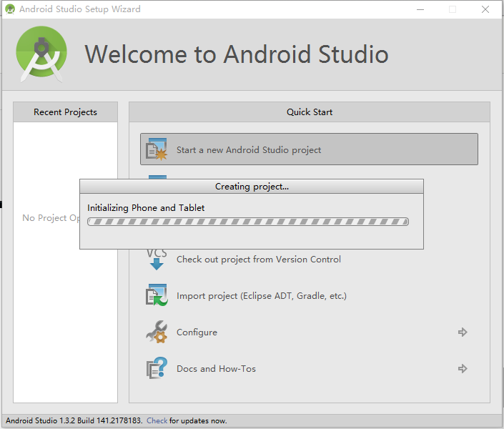Screen dimensions: 504x429
Task: Expand the Docs and How-Tos arrow
Action: (463, 368)
